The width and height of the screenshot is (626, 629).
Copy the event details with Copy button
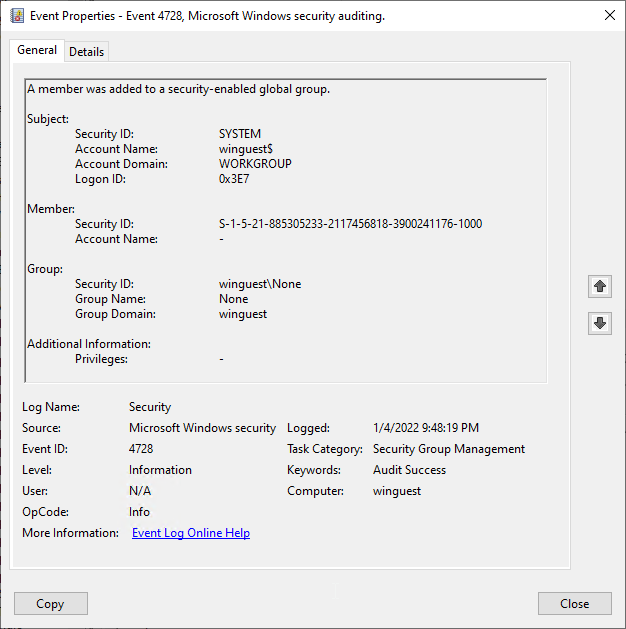click(x=51, y=603)
